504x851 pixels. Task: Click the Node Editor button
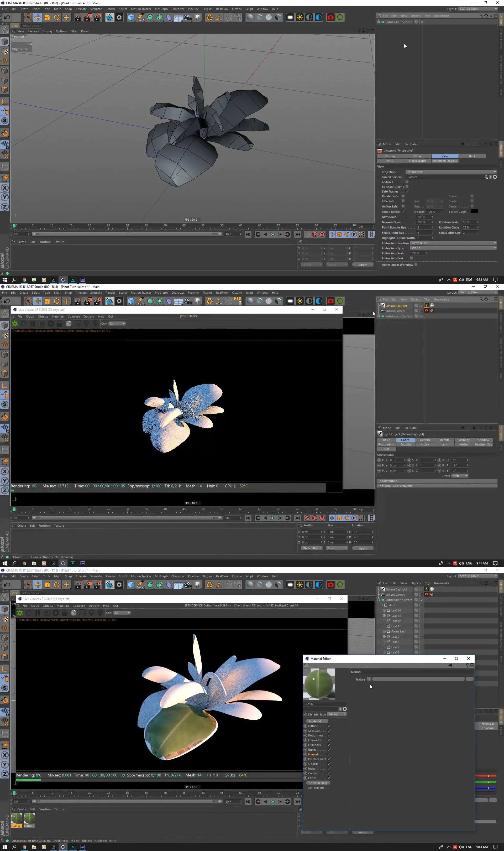pyautogui.click(x=317, y=721)
